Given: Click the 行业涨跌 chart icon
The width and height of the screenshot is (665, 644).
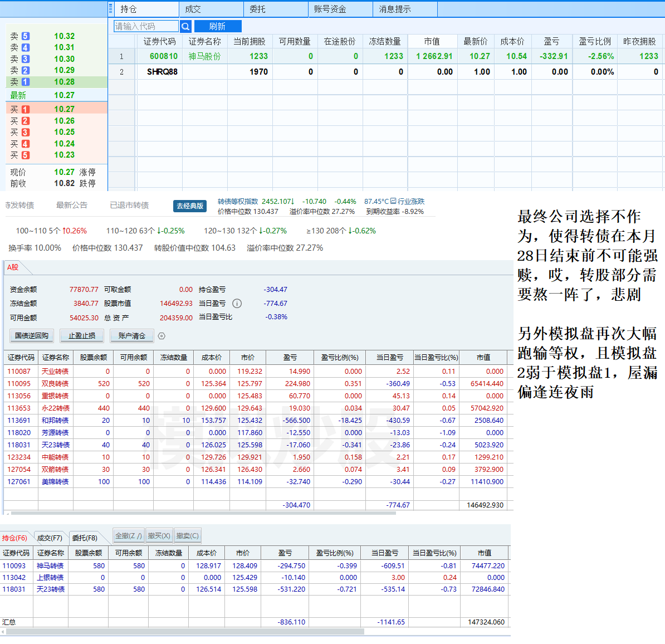Looking at the screenshot, I should click(393, 201).
